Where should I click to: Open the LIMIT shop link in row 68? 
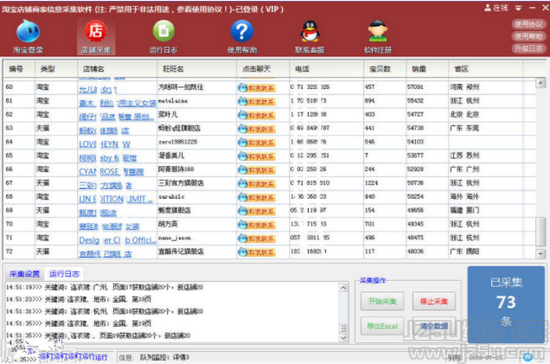(x=116, y=199)
